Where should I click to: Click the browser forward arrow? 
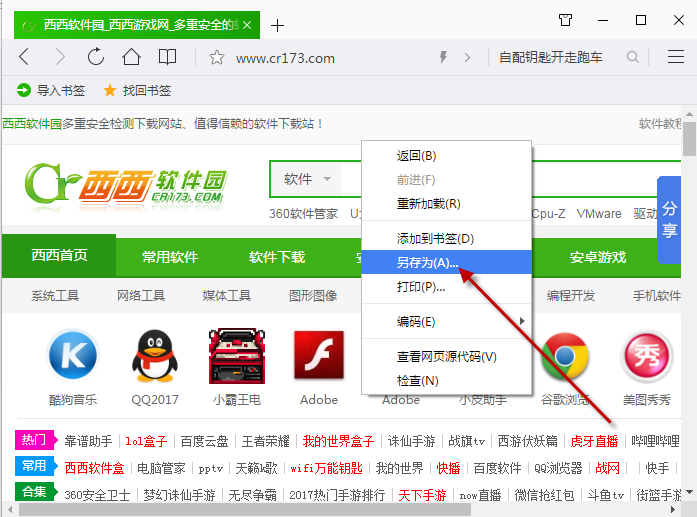60,57
